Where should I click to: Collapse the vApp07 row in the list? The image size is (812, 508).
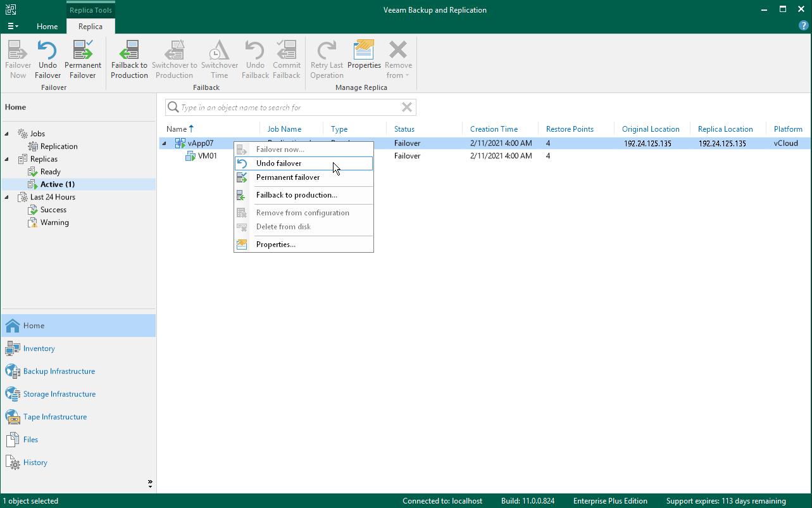click(x=165, y=143)
